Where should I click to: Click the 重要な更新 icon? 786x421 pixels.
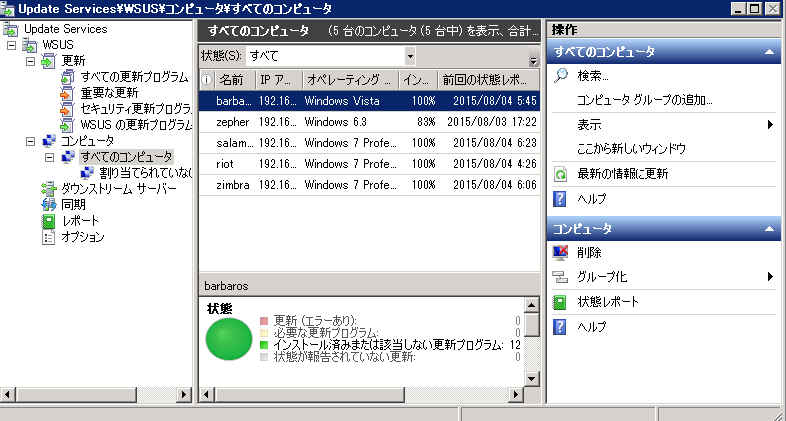coord(67,93)
